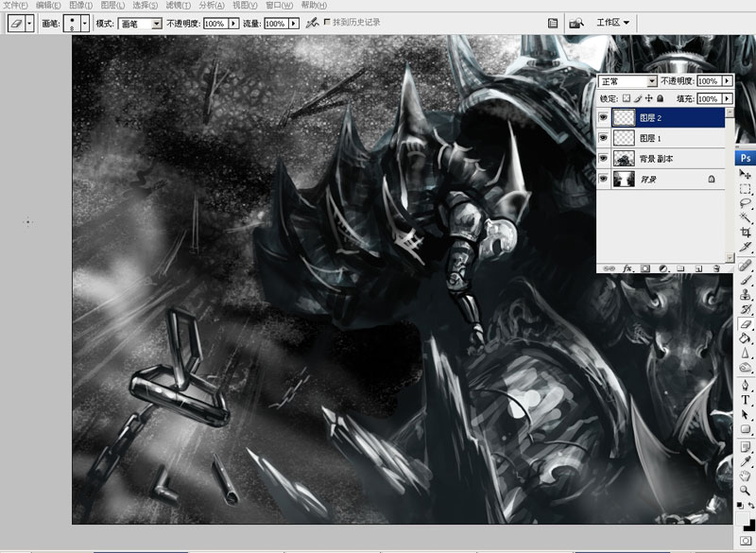Link layers via chain icon

click(610, 268)
